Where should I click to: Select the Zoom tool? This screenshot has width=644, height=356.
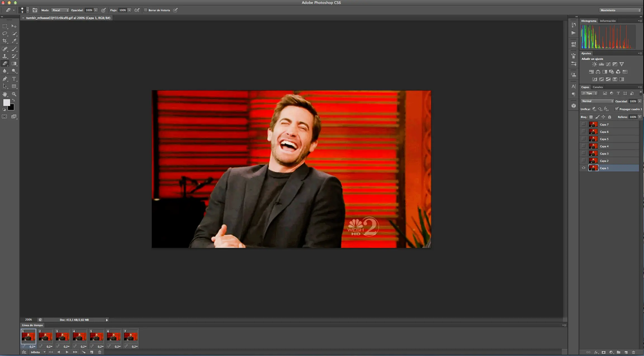click(14, 94)
